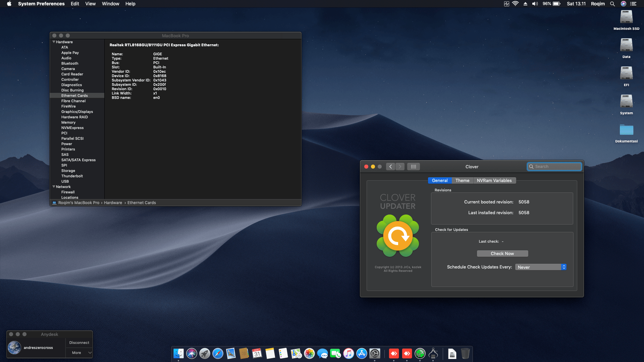Collapse the Hardware section in the sidebar

(x=54, y=42)
